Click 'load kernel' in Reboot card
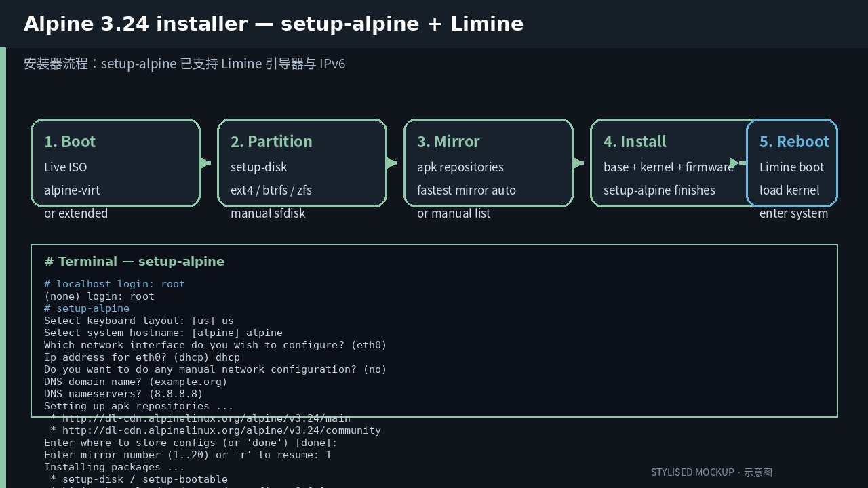The height and width of the screenshot is (488, 868). (x=789, y=190)
